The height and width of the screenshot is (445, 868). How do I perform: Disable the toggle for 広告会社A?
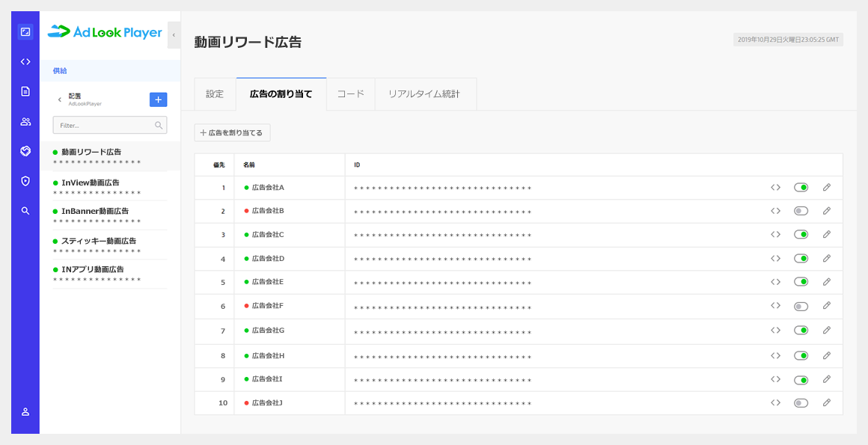802,187
